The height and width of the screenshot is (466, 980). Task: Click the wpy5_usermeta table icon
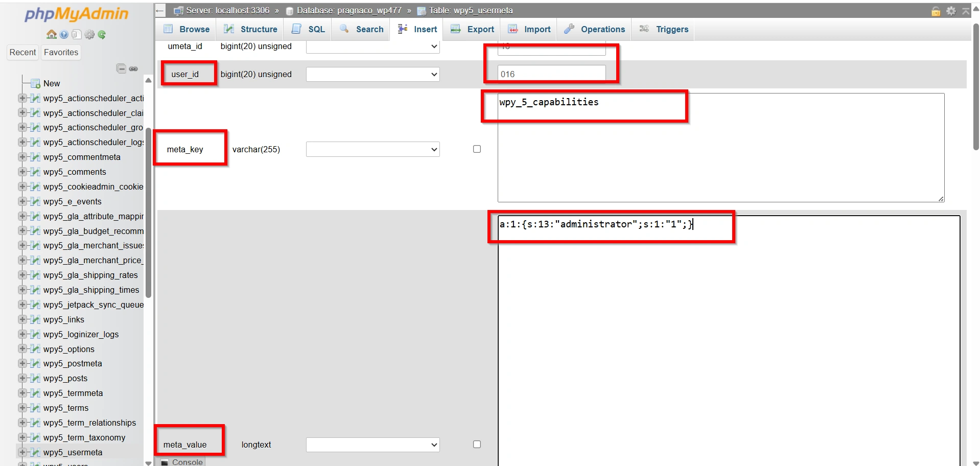tap(35, 452)
